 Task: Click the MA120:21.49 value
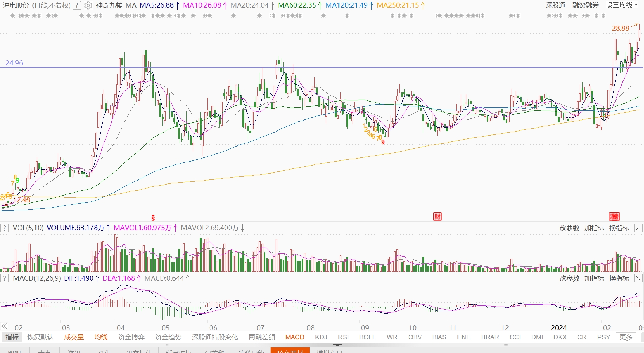click(x=346, y=5)
